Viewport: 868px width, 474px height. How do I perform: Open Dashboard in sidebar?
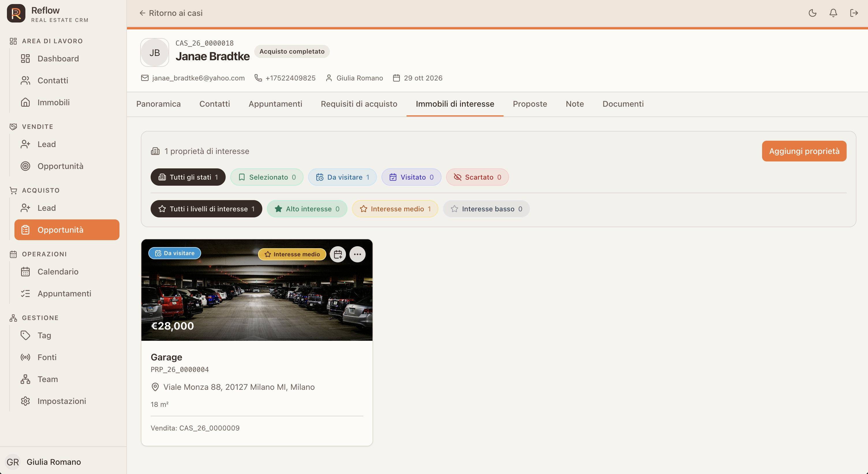point(67,59)
